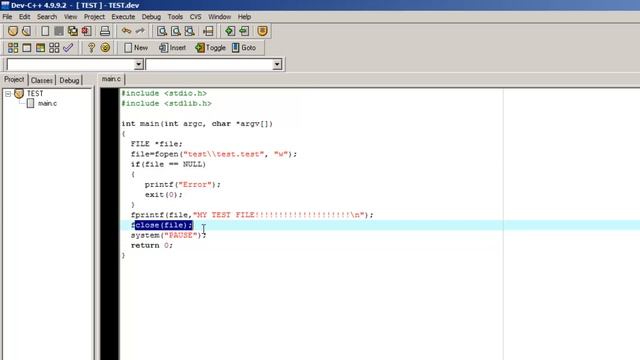Open the Search menu
Viewport: 640px width, 360px height.
coord(47,17)
